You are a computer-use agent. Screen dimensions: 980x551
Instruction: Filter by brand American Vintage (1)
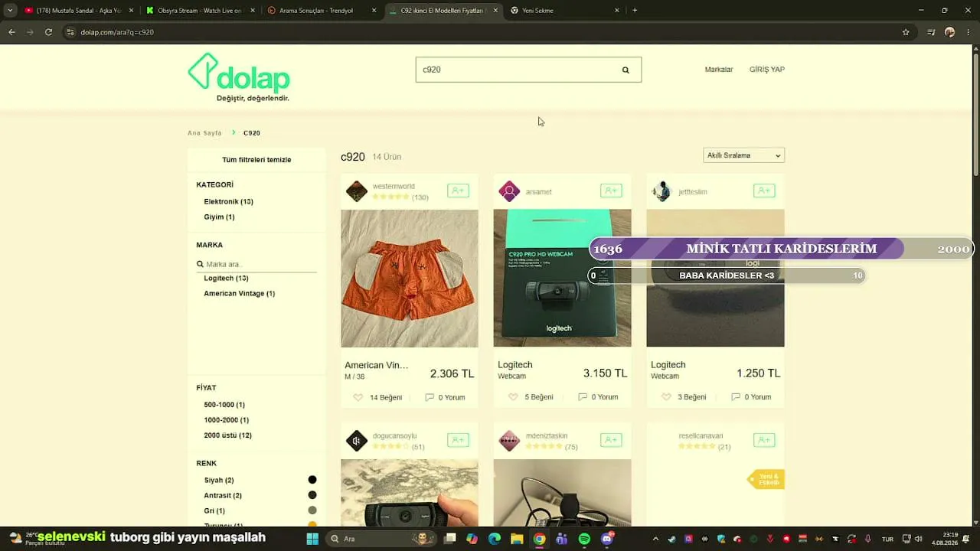pos(239,294)
